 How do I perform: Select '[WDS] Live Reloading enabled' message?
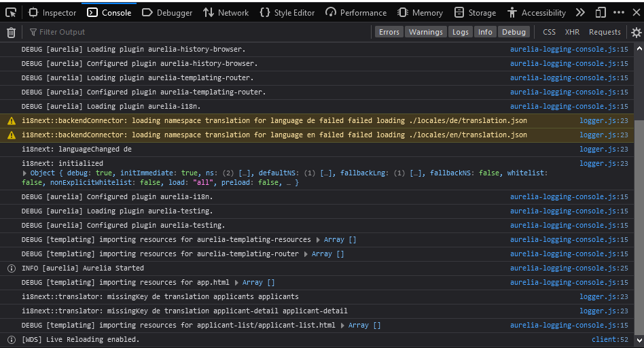coord(80,339)
